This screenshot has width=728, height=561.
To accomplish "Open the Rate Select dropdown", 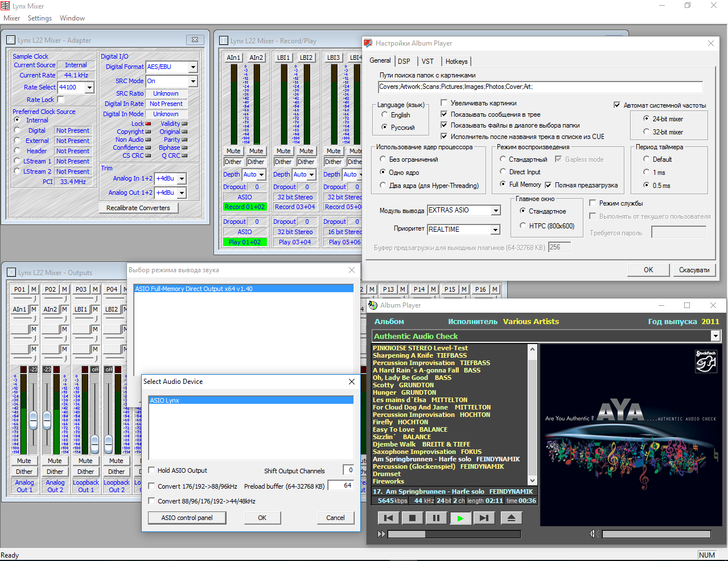I will pos(89,88).
